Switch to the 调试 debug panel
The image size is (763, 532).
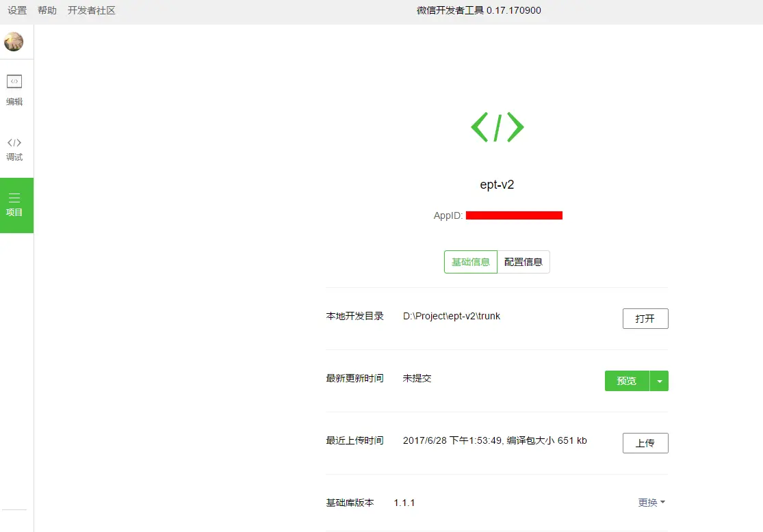tap(14, 149)
